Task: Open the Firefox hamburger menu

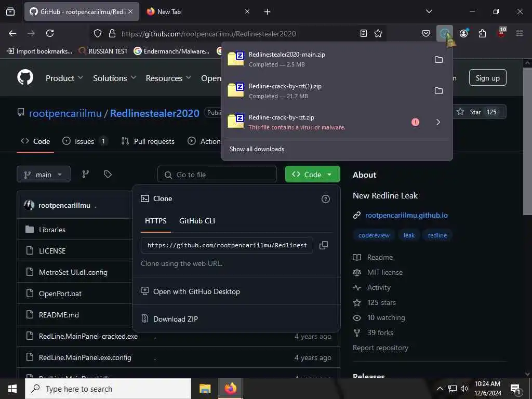Action: [520, 33]
